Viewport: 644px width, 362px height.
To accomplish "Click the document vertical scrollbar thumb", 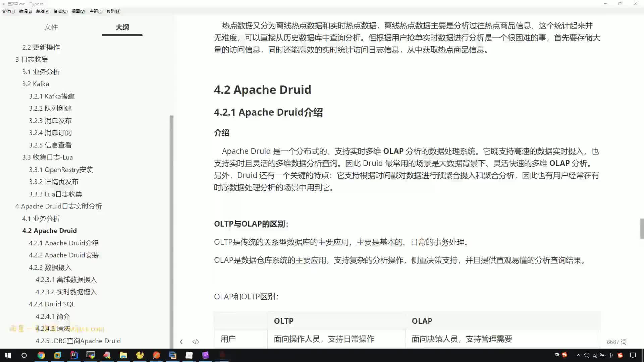I will click(642, 228).
